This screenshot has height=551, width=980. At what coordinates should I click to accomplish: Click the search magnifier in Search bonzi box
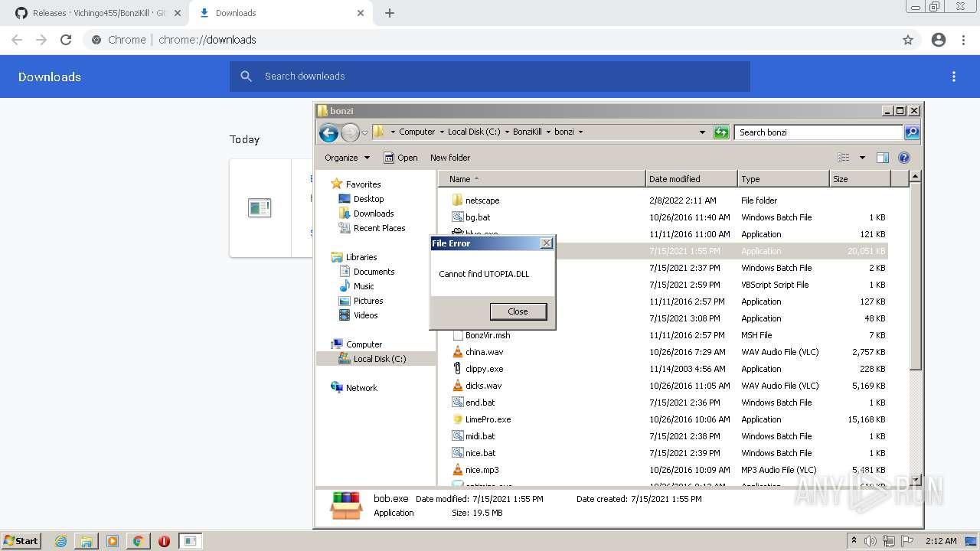pos(911,132)
